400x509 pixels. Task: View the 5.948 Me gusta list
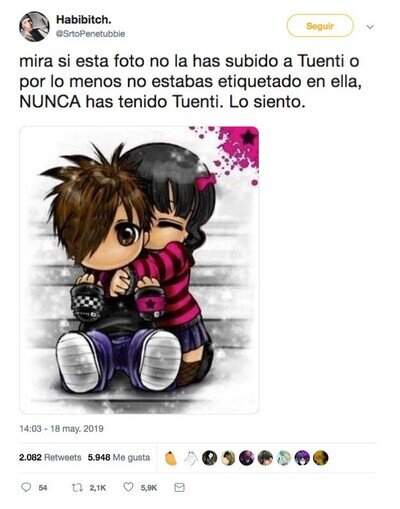tap(119, 457)
